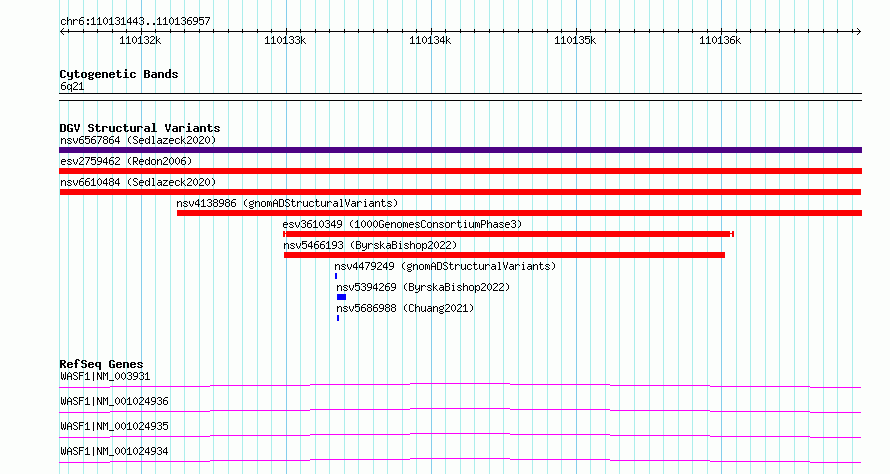The height and width of the screenshot is (474, 890).
Task: Open nsv5686988 (Chuang2021) label
Action: pyautogui.click(x=405, y=308)
